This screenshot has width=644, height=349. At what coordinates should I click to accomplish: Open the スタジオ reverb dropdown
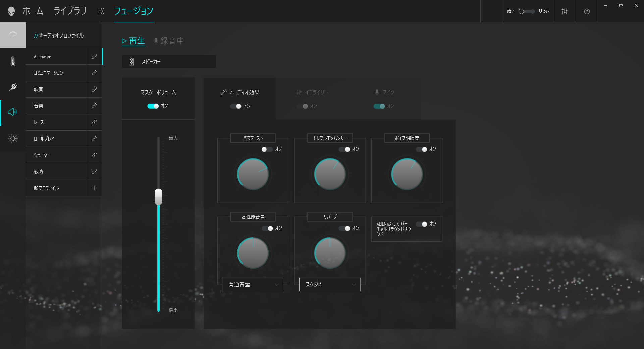click(329, 284)
